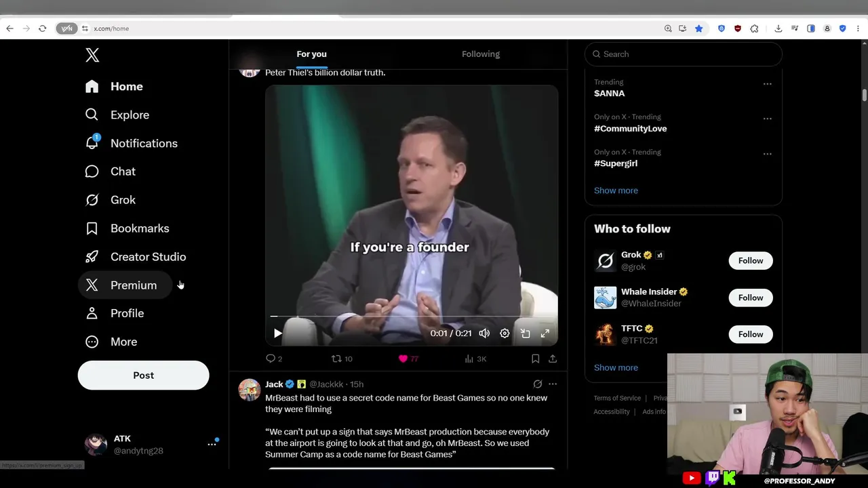Image resolution: width=868 pixels, height=488 pixels.
Task: Open Grok from the sidebar
Action: tap(110, 200)
